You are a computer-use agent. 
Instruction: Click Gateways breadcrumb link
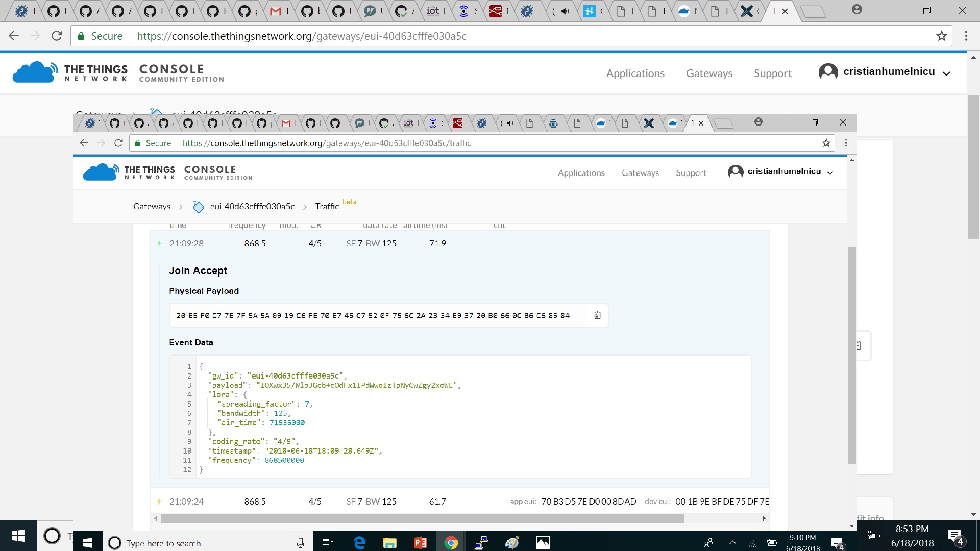152,207
